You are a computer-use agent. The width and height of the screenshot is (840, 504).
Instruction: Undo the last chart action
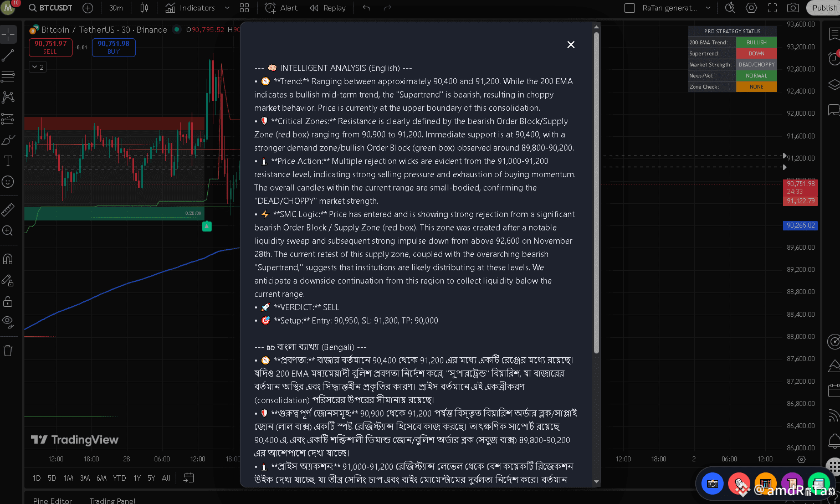pos(366,8)
